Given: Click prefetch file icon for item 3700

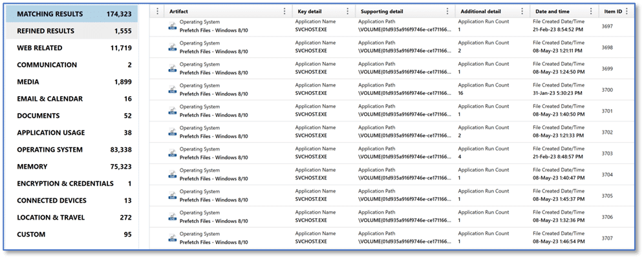Looking at the screenshot, I should pyautogui.click(x=173, y=90).
